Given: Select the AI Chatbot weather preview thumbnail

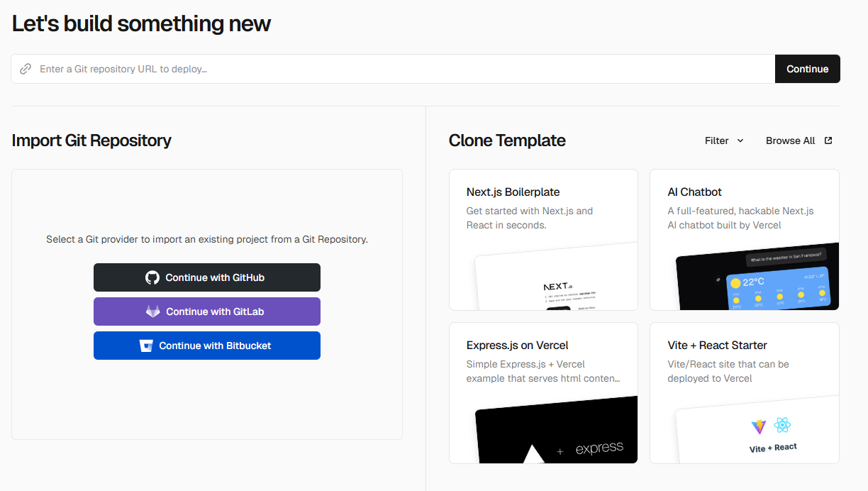Looking at the screenshot, I should (757, 277).
